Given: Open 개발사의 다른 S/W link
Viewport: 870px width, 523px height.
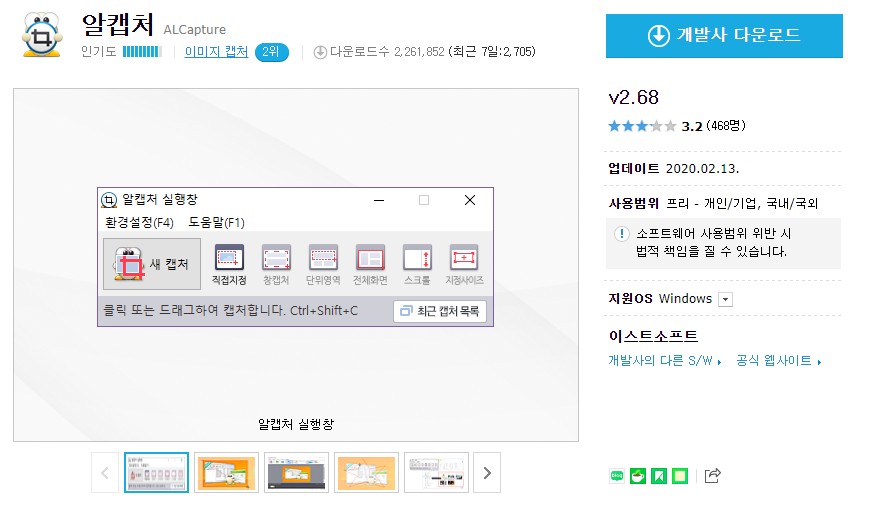Looking at the screenshot, I should coord(664,360).
